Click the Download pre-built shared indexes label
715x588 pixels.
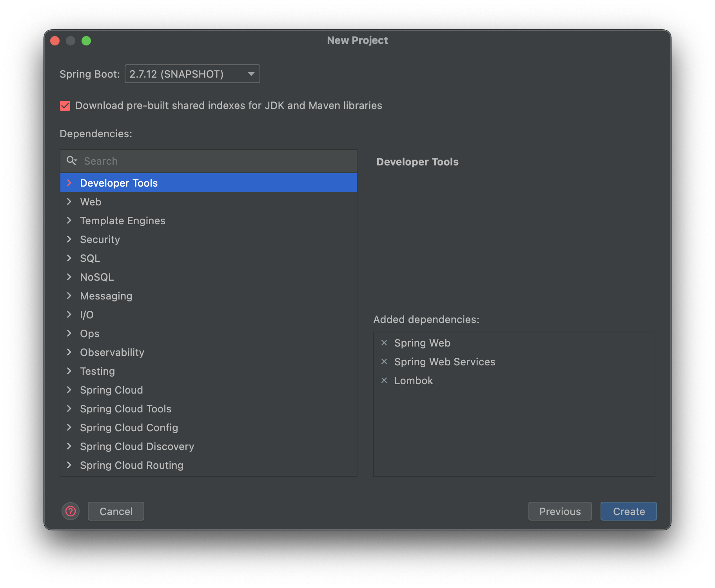click(229, 105)
